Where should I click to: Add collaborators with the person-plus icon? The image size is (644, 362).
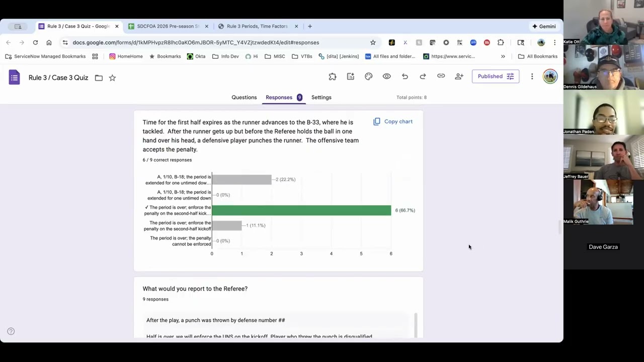tap(459, 76)
